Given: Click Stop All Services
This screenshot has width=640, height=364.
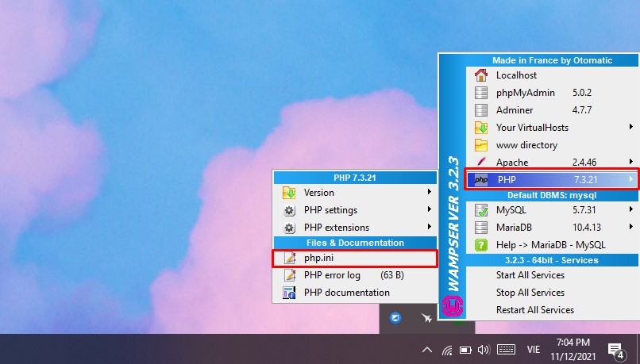Looking at the screenshot, I should (530, 293).
